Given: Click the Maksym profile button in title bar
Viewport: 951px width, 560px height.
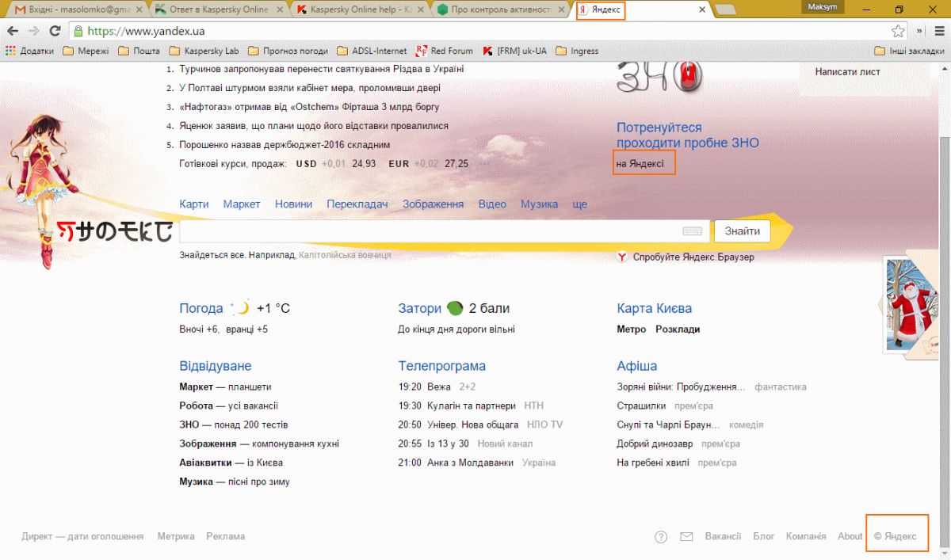Looking at the screenshot, I should pyautogui.click(x=823, y=7).
